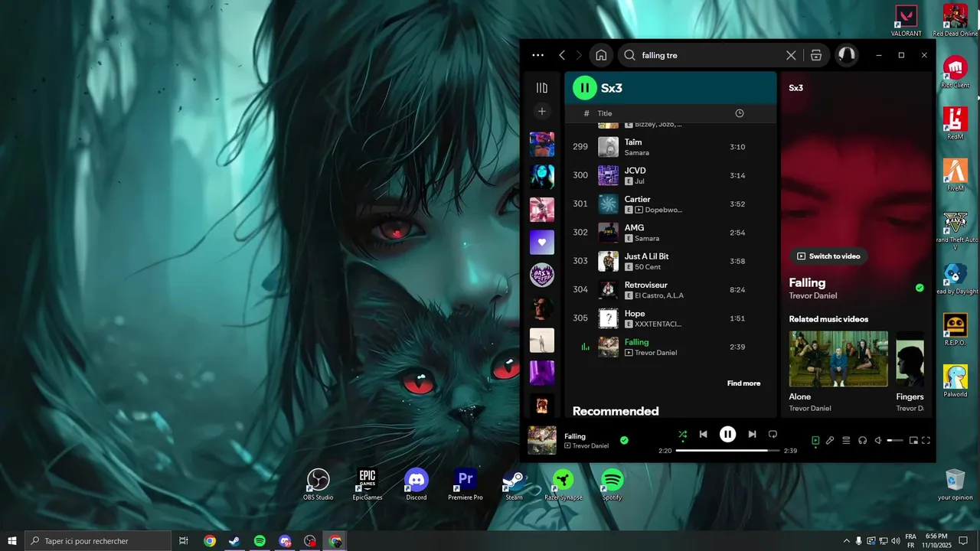Open the Riot Client desktop icon

[x=955, y=71]
